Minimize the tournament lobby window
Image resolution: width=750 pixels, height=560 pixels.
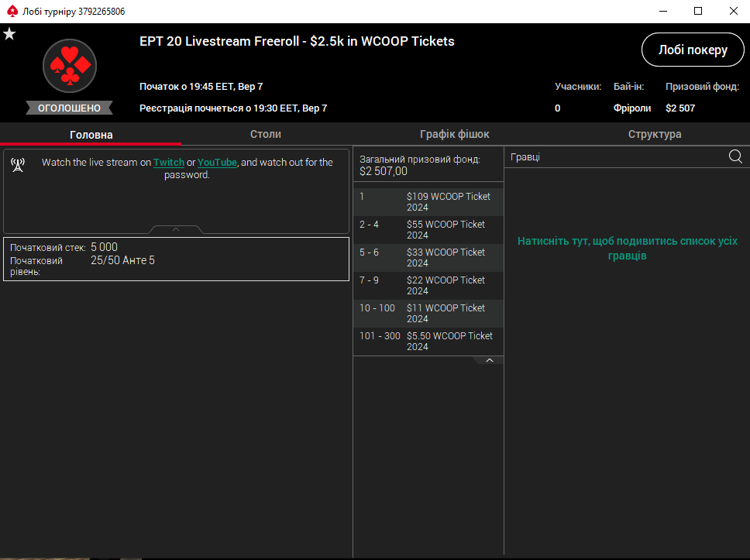pos(663,11)
